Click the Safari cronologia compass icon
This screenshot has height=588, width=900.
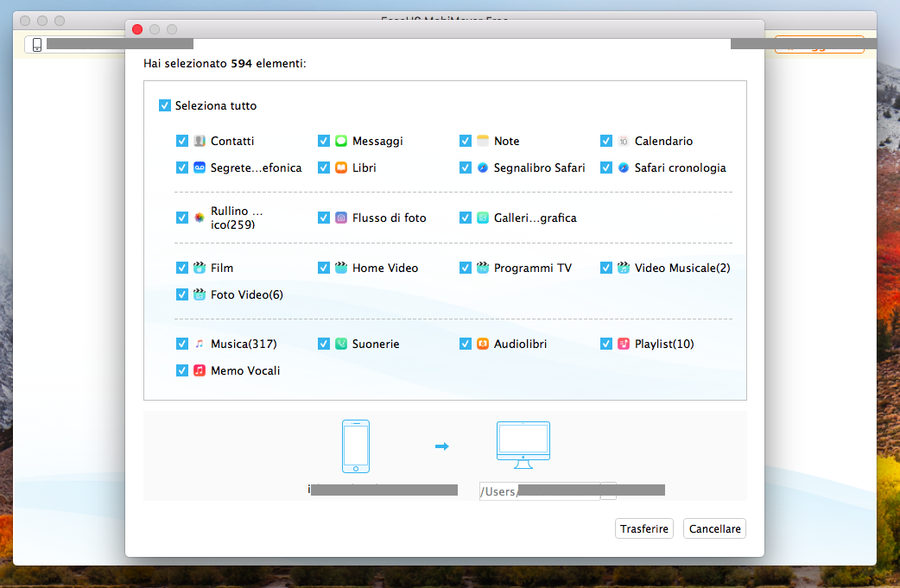[624, 168]
